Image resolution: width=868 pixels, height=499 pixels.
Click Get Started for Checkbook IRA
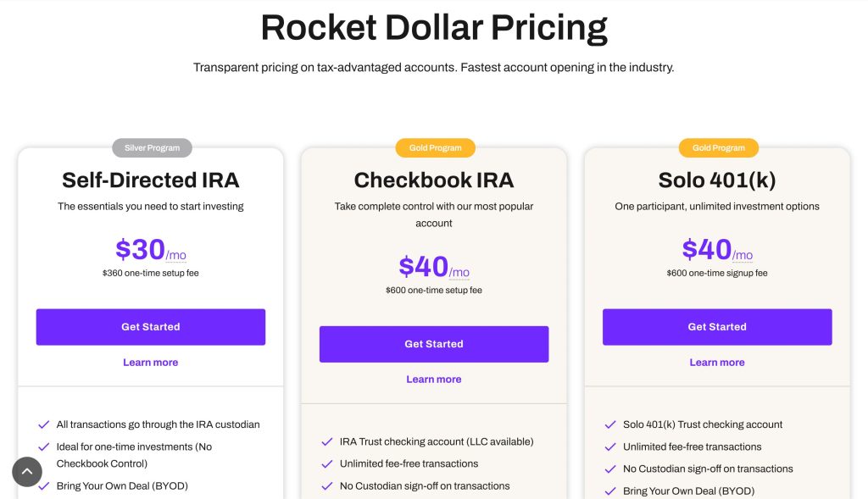tap(434, 344)
